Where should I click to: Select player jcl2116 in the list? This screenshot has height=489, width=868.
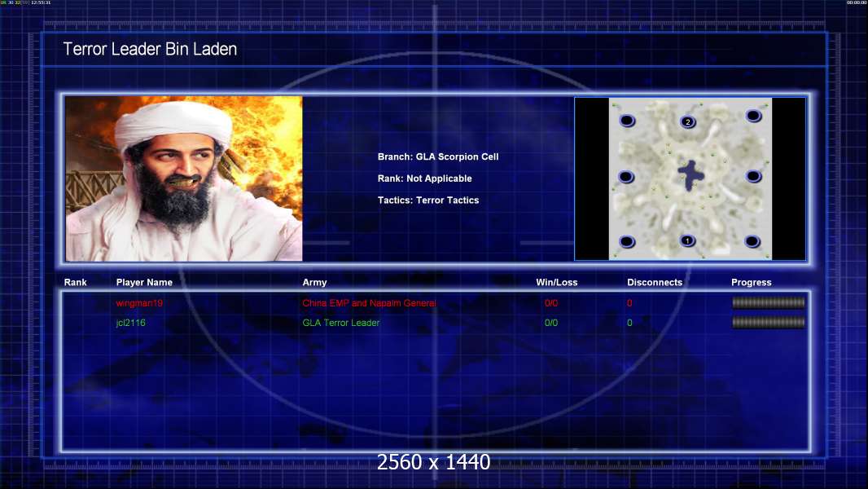click(131, 323)
